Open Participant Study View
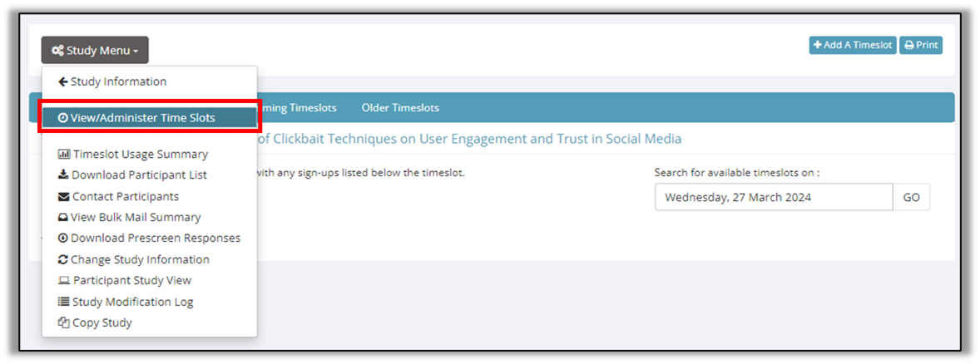Screen dimensions: 980x364 131,280
